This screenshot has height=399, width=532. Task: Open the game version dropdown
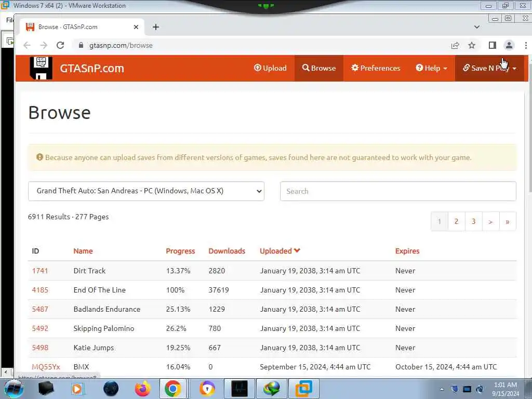click(146, 191)
